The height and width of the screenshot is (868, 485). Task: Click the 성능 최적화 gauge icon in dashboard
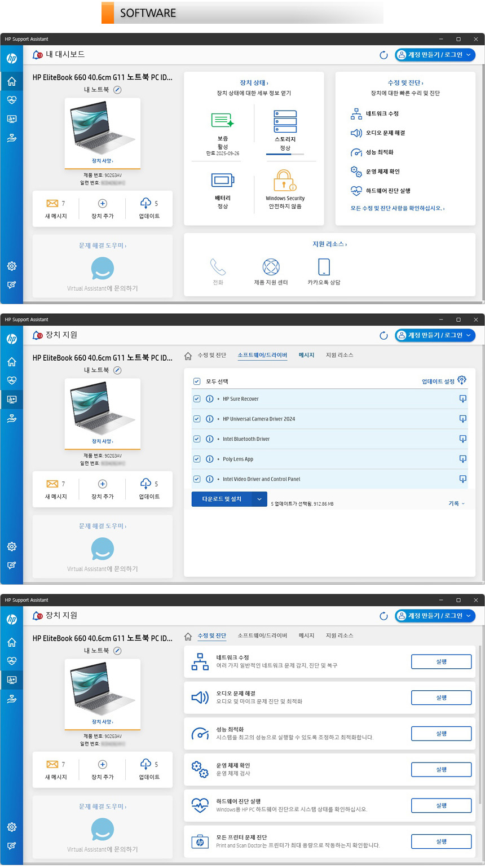tap(356, 152)
